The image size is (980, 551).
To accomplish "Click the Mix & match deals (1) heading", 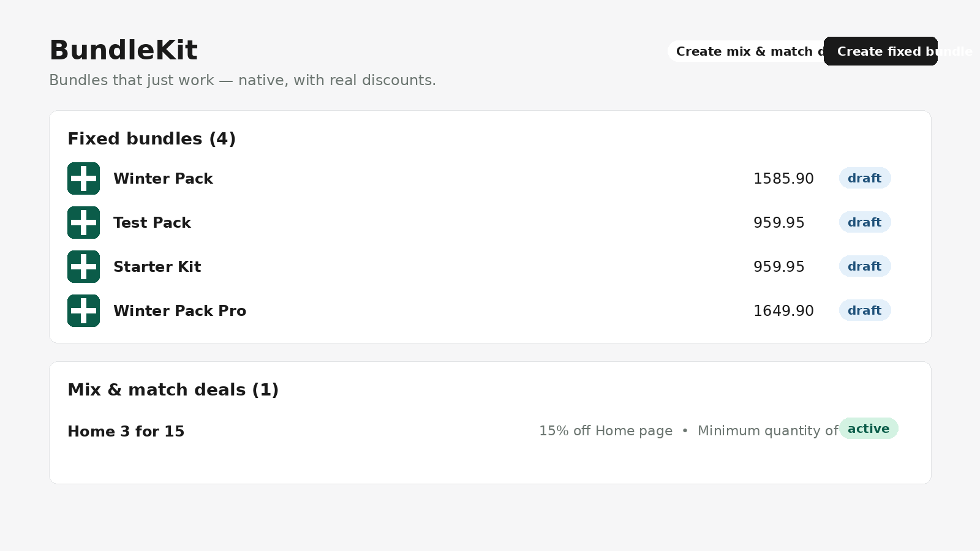I will [173, 390].
